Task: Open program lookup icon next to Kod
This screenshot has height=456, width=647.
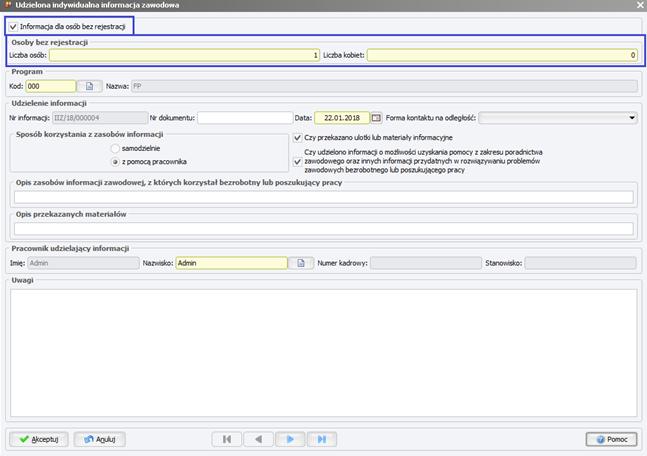Action: 90,86
